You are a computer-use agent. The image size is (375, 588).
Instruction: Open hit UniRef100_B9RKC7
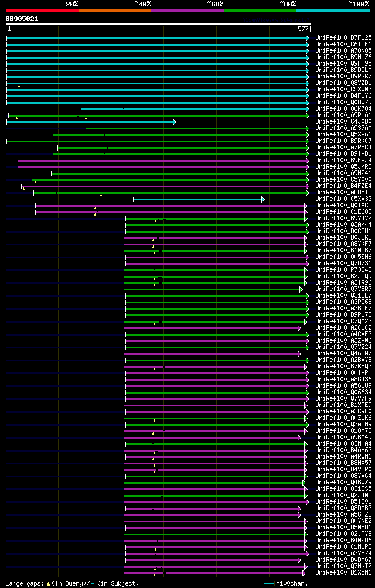(x=343, y=141)
